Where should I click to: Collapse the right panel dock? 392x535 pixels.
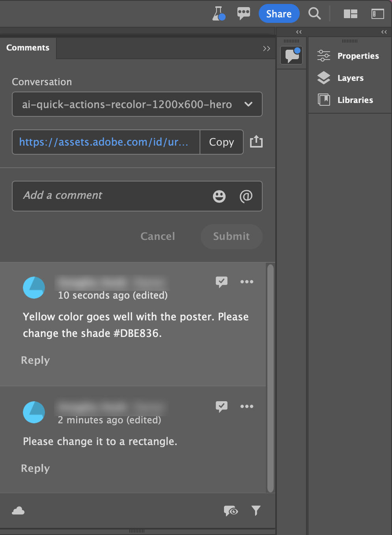pos(383,32)
